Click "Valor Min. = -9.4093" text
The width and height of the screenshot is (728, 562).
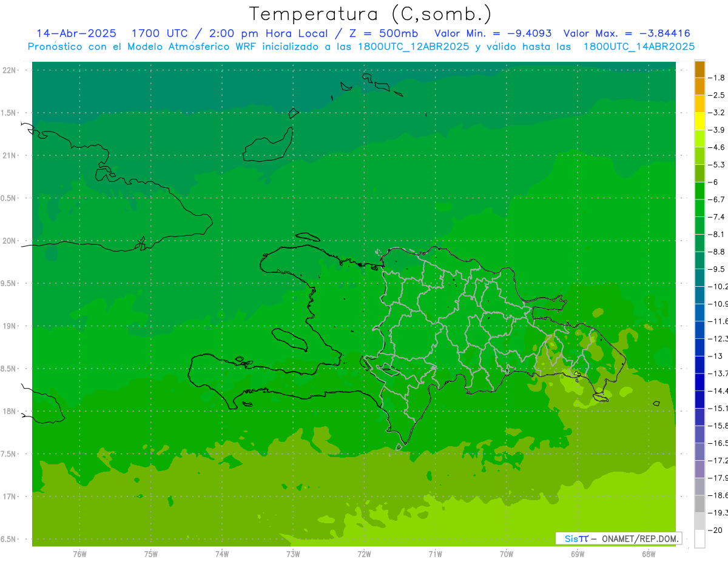pyautogui.click(x=493, y=33)
